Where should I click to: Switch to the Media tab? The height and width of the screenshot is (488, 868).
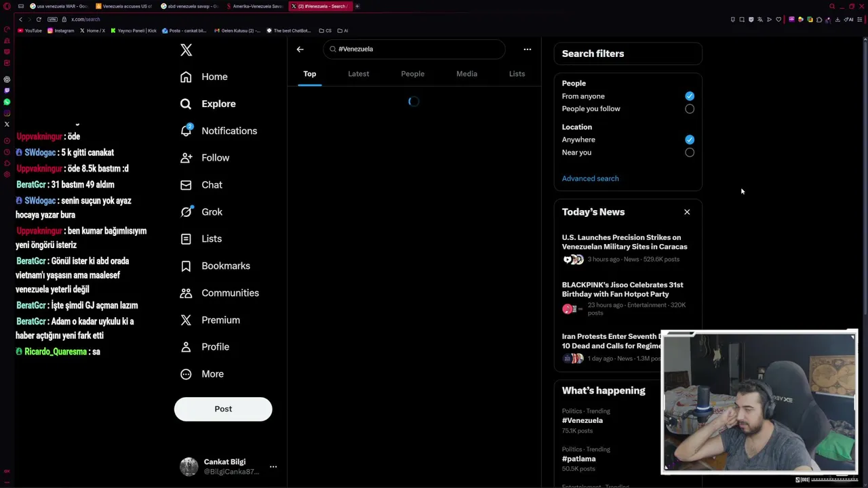pos(467,74)
